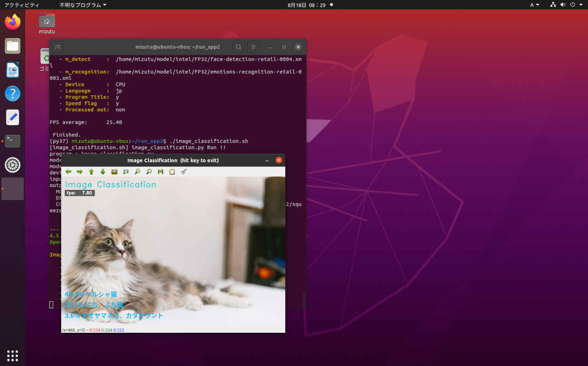The width and height of the screenshot is (588, 366).
Task: Launch Firefox from the dock
Action: 12,21
